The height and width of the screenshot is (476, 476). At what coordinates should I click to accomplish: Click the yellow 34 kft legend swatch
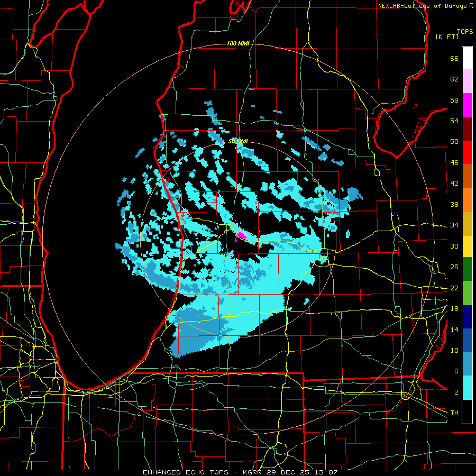point(467,246)
